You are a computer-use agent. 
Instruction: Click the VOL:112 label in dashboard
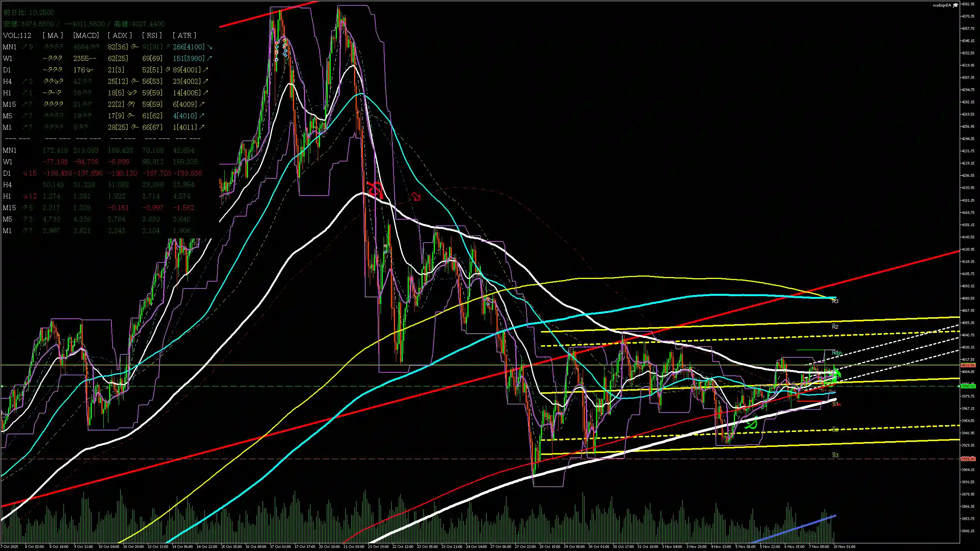point(17,35)
